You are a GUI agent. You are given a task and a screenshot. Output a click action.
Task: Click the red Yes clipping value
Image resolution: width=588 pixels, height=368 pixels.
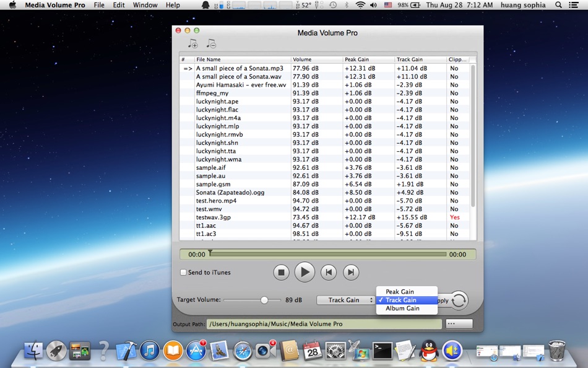pyautogui.click(x=454, y=217)
